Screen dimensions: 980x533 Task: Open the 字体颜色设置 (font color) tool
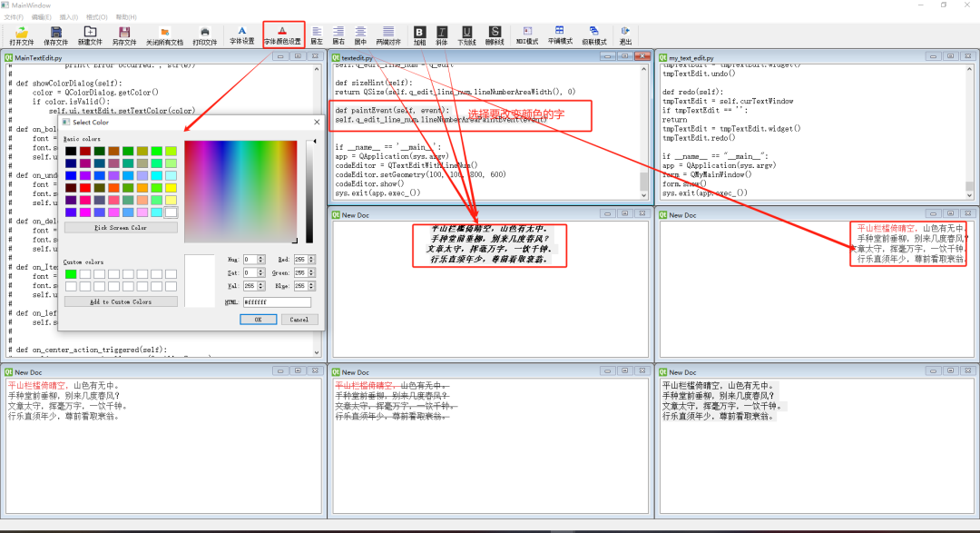(282, 35)
